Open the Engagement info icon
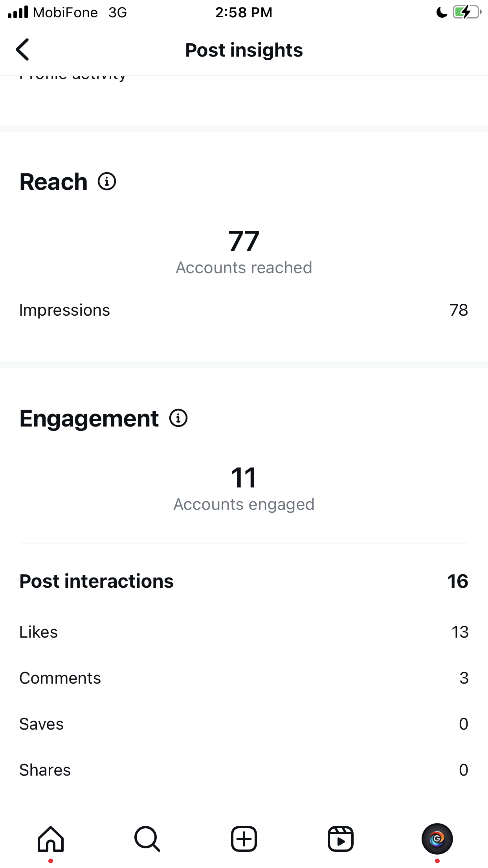 pyautogui.click(x=178, y=418)
